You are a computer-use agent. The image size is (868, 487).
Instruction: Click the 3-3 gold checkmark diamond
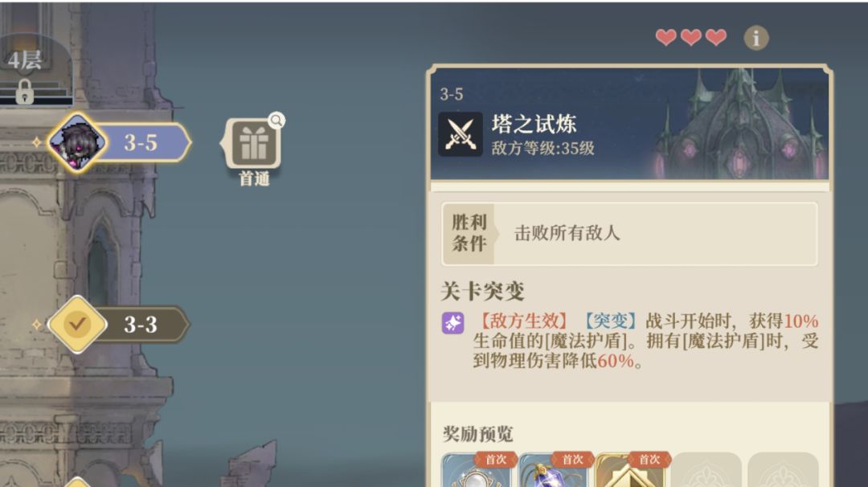(77, 325)
